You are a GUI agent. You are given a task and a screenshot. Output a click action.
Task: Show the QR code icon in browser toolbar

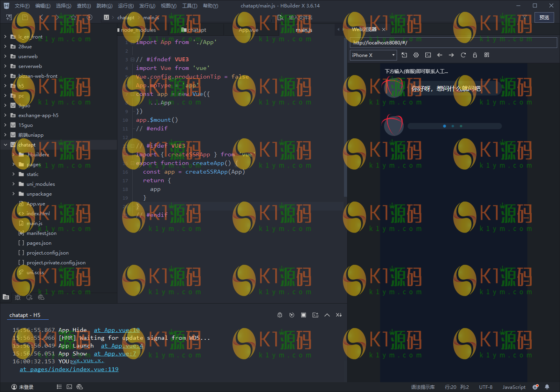pos(487,55)
